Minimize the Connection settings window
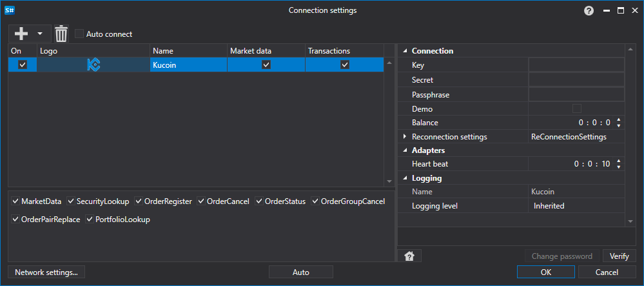The height and width of the screenshot is (286, 644). pyautogui.click(x=606, y=11)
